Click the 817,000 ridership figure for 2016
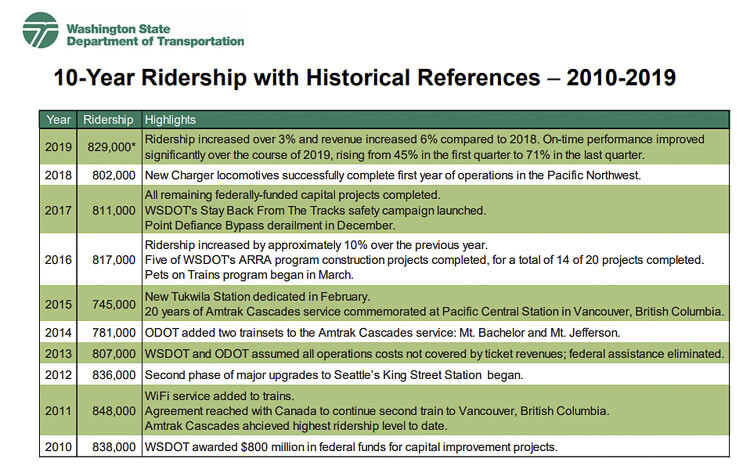Screen dimensions: 750x473 (108, 259)
